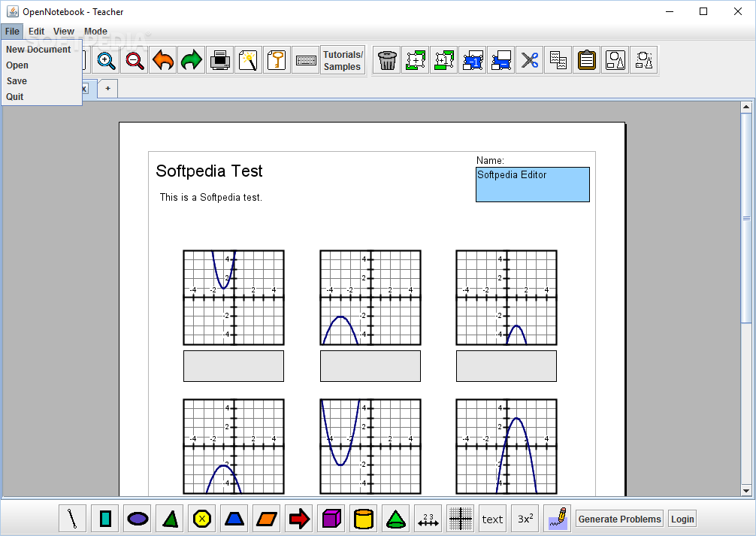Screen dimensions: 756x536
Task: Click the orange undo arrow
Action: click(163, 60)
